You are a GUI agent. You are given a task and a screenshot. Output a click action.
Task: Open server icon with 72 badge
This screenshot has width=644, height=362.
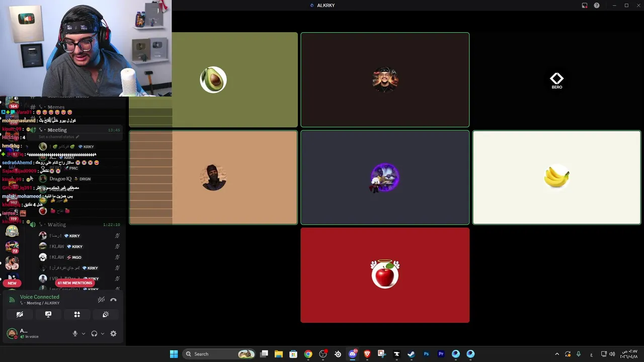[x=12, y=247]
